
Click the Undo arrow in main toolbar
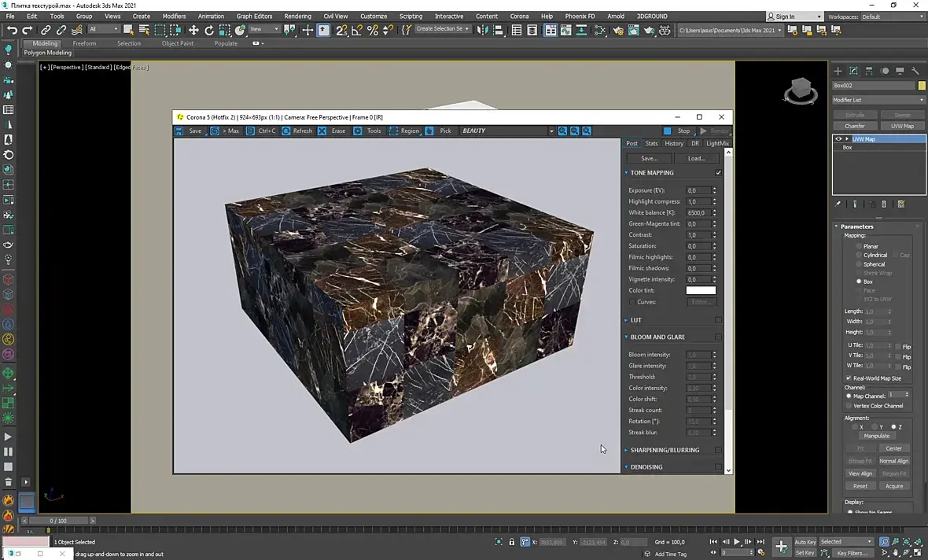(x=12, y=30)
